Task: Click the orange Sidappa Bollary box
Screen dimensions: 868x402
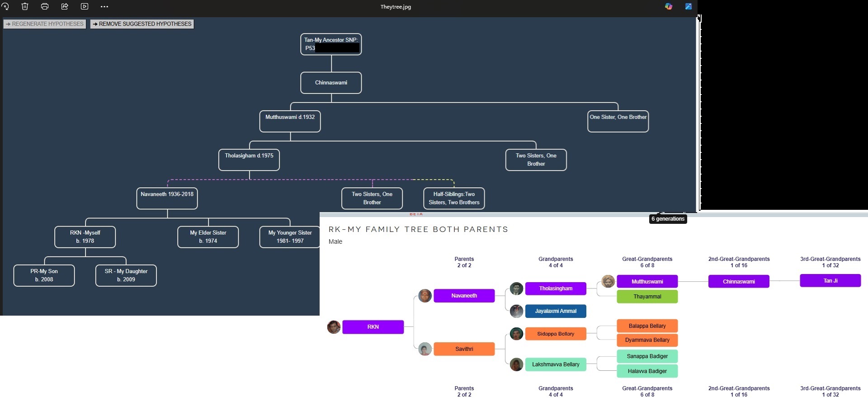Action: tap(556, 334)
